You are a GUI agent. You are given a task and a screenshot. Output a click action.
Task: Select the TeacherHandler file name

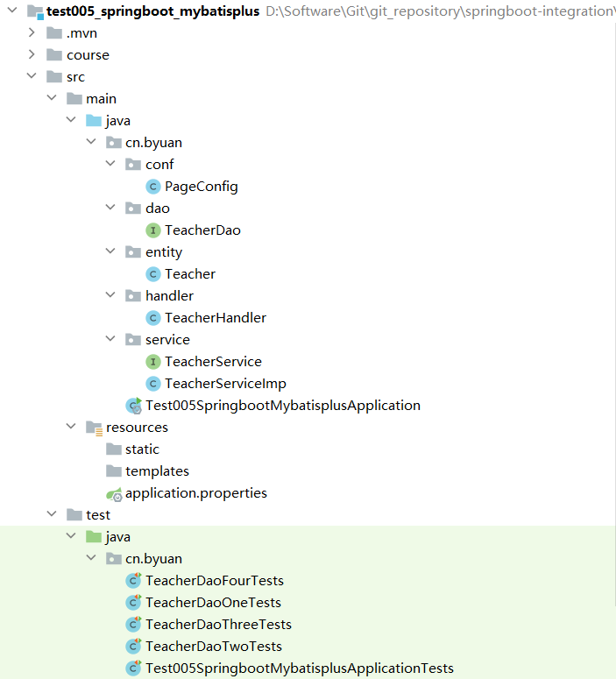pos(216,318)
